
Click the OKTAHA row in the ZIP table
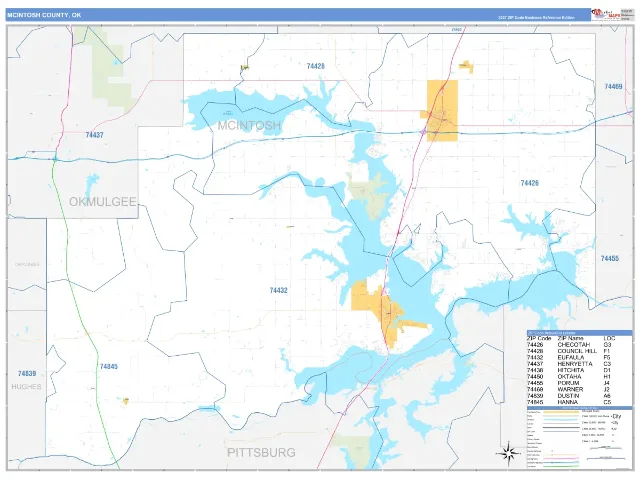[x=579, y=376]
